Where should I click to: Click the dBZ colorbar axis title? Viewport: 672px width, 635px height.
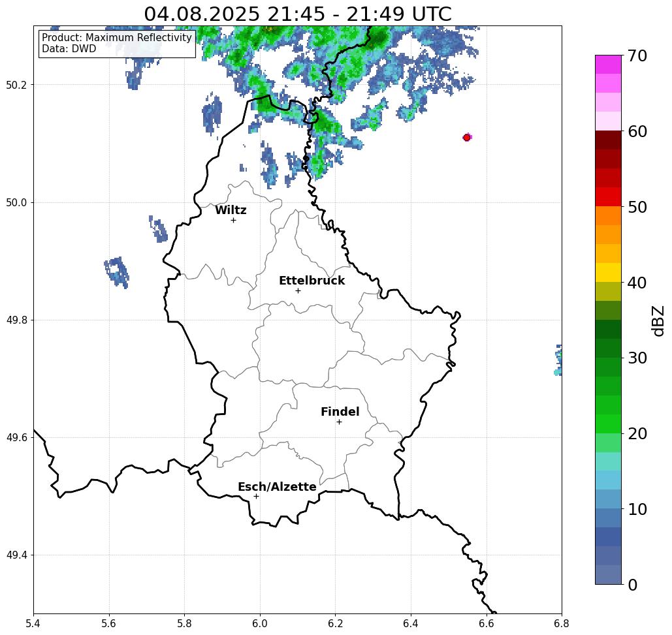tap(658, 320)
